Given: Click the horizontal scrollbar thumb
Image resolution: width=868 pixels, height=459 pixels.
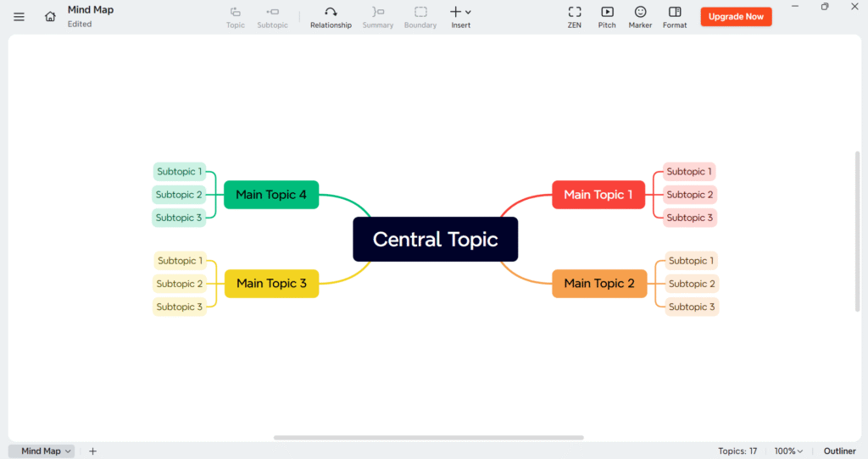Looking at the screenshot, I should 428,438.
